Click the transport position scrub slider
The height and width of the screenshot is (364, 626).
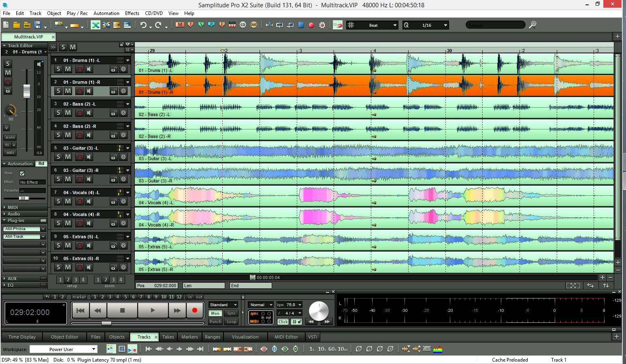click(106, 323)
